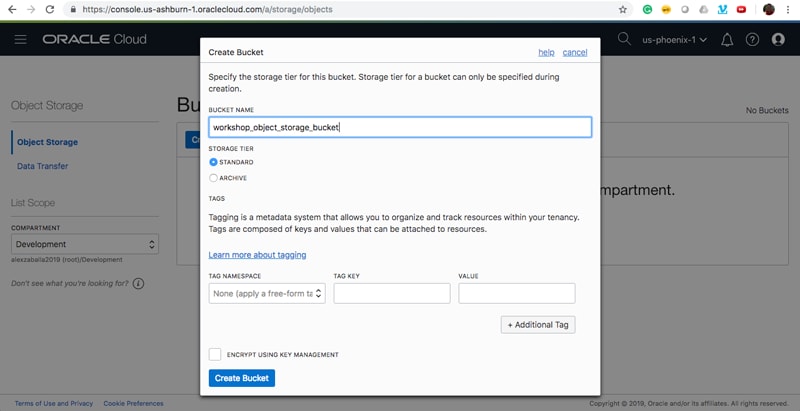Open the Learn more about tagging link

pyautogui.click(x=257, y=255)
